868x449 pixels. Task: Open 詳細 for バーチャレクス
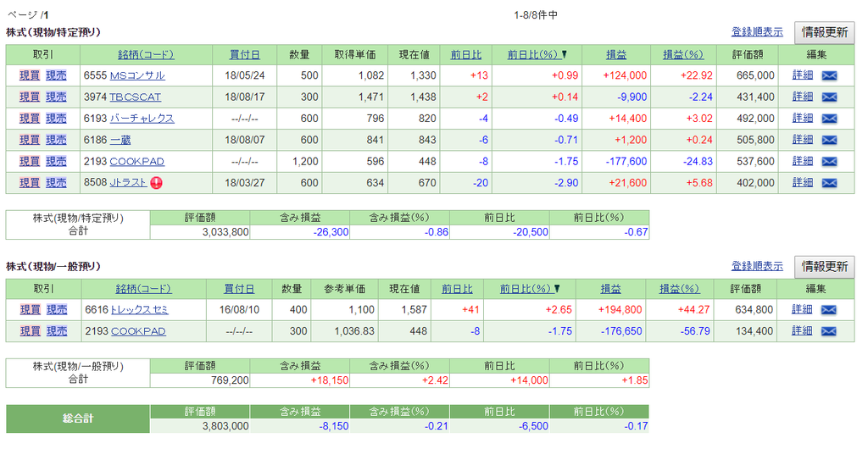802,119
